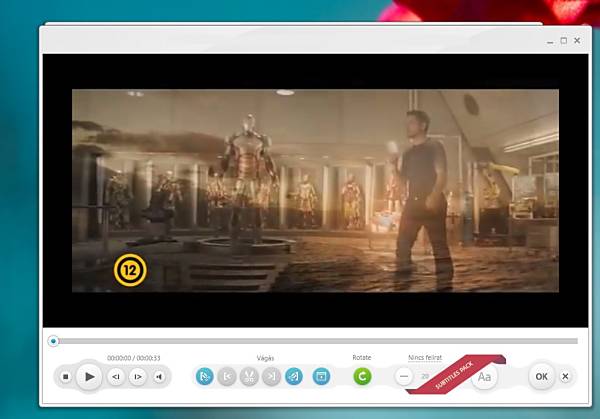The height and width of the screenshot is (419, 600).
Task: Set the cut start marker icon
Action: pos(227,377)
